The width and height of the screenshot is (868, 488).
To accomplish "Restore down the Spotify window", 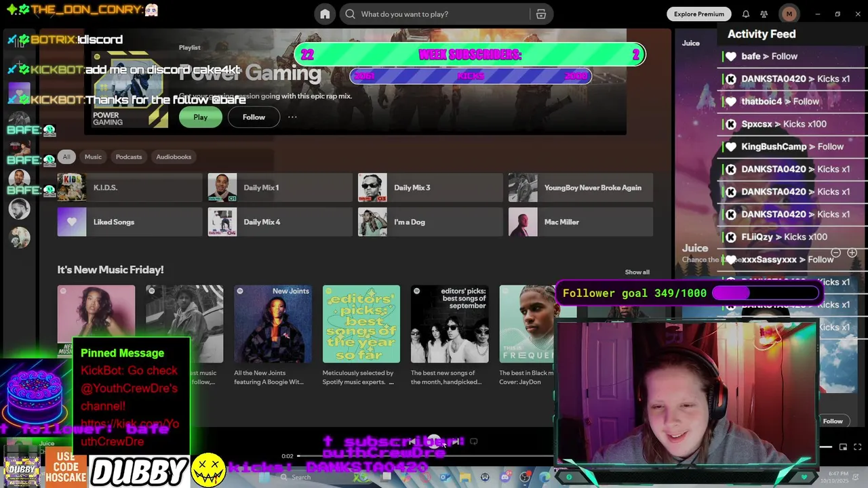I will [x=837, y=14].
